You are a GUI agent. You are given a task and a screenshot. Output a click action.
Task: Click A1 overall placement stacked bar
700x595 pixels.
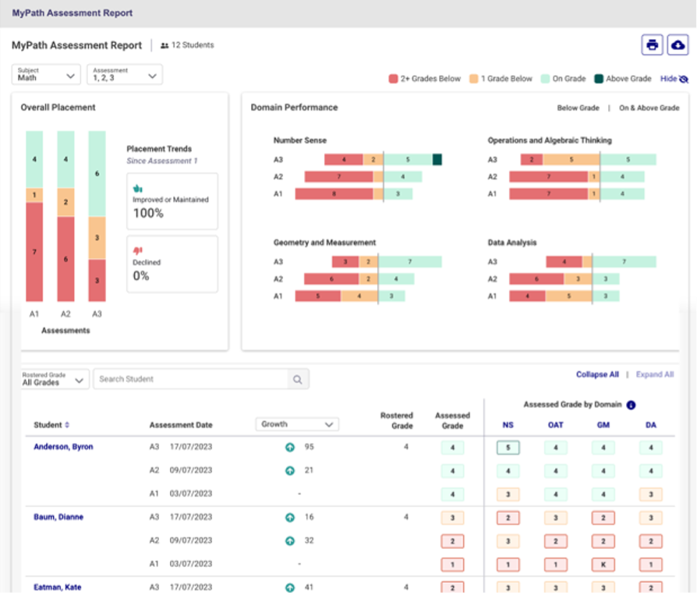pos(34,217)
